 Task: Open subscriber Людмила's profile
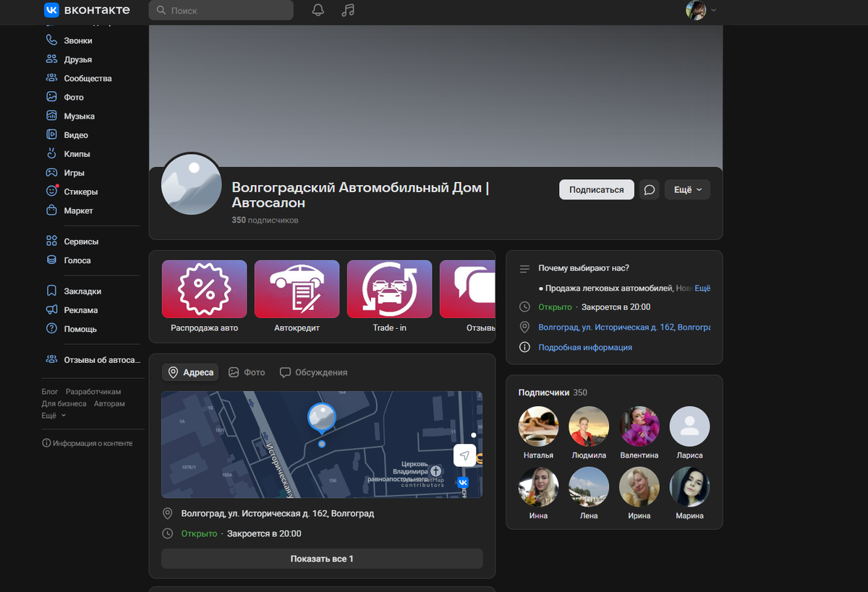[x=589, y=432]
